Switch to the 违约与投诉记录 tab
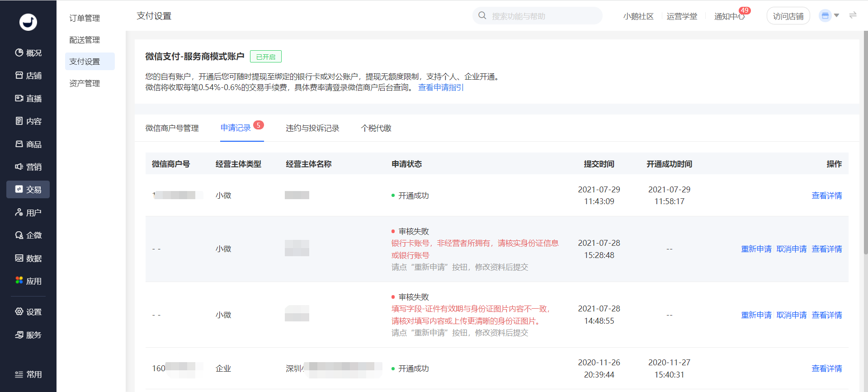868x392 pixels. [312, 128]
